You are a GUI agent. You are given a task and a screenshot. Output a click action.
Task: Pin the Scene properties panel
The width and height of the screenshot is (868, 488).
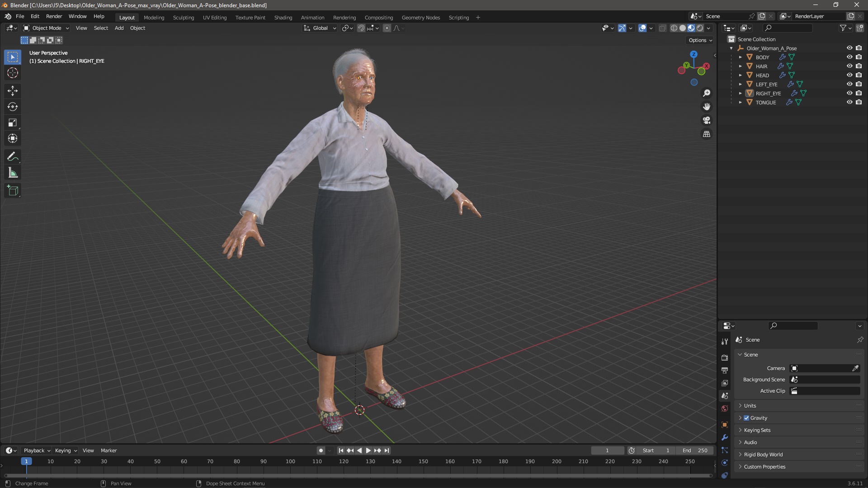point(860,340)
